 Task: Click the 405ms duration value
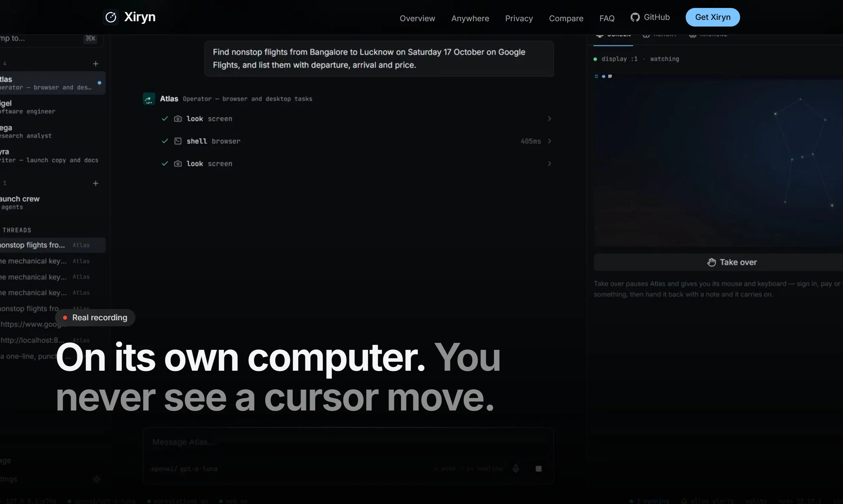[x=531, y=141]
